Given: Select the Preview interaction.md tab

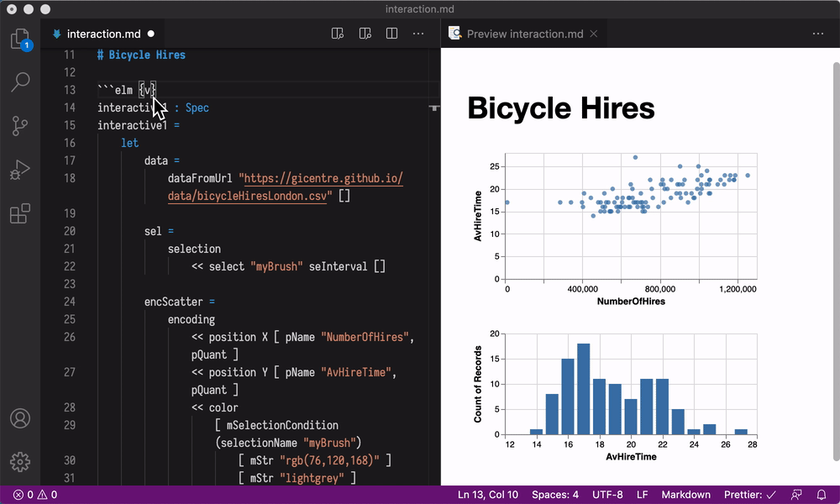Looking at the screenshot, I should click(524, 34).
